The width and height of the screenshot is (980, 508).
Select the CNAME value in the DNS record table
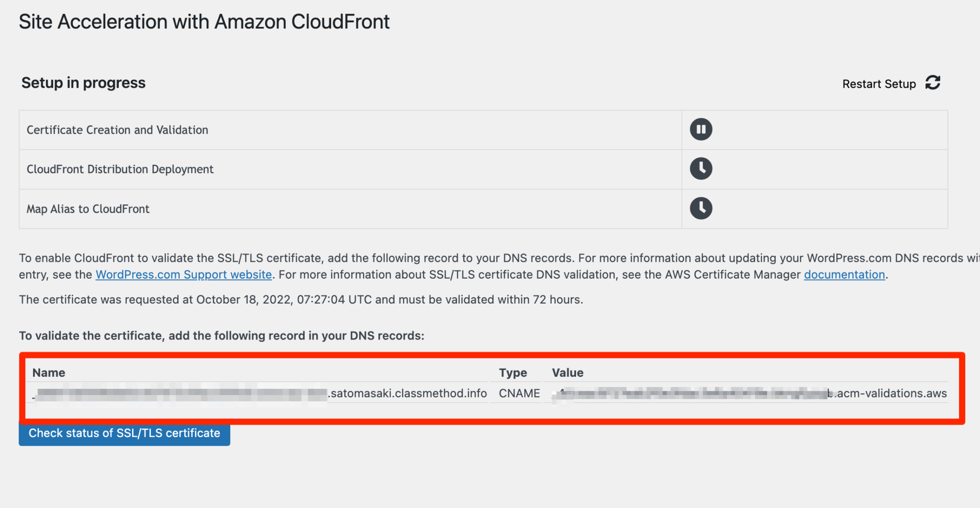click(518, 393)
